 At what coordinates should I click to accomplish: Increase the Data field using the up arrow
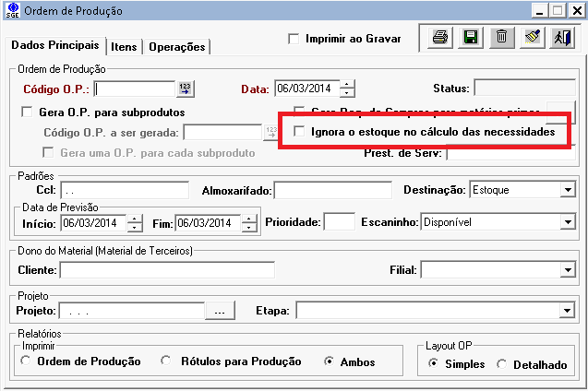347,86
